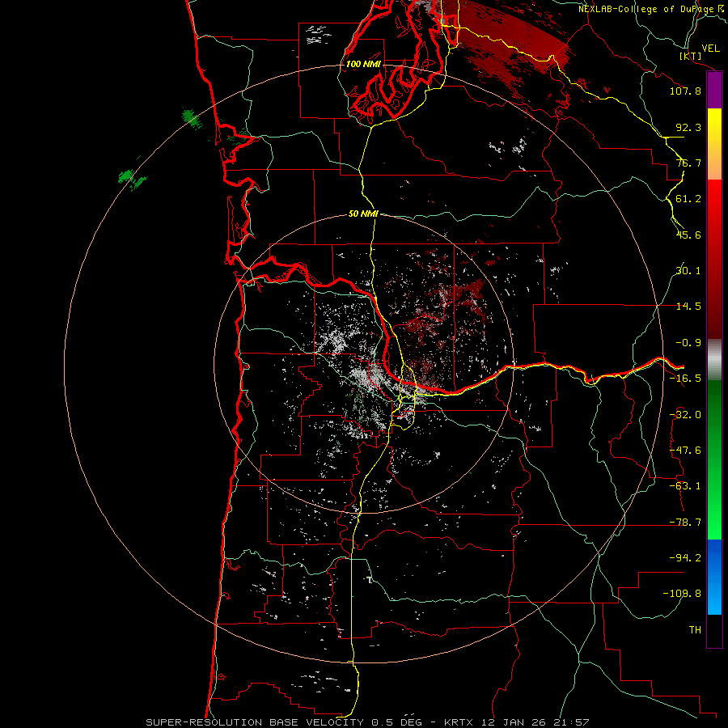Click the 92.3 velocity legend value

coord(688,127)
